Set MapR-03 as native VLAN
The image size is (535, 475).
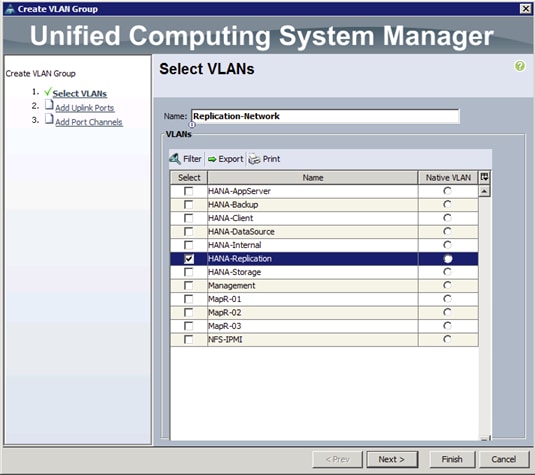coord(447,326)
